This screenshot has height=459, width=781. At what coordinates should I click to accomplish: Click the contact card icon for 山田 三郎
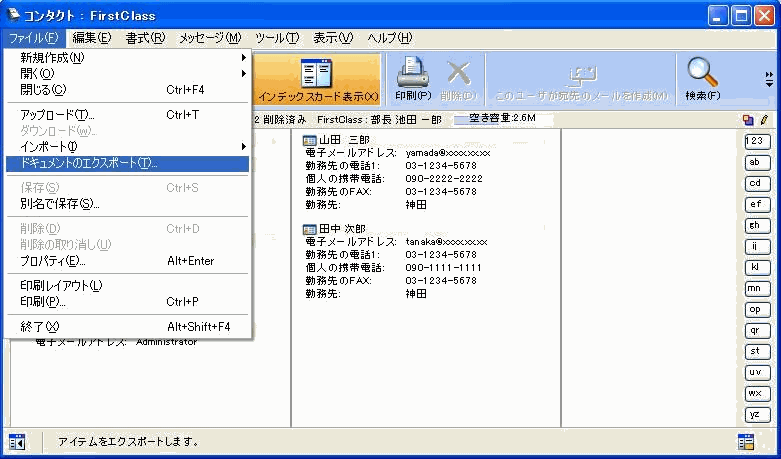310,140
